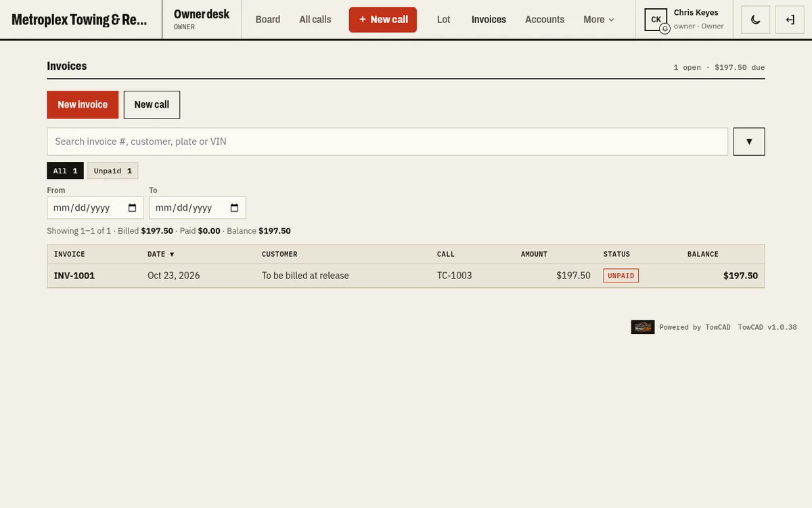Click the UNPAID status badge
812x508 pixels.
point(621,276)
